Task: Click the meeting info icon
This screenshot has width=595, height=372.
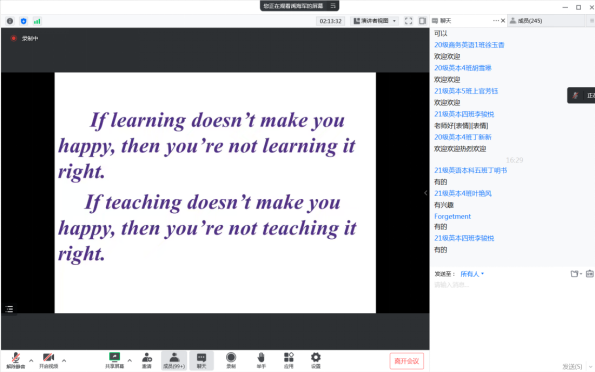Action: pos(10,21)
